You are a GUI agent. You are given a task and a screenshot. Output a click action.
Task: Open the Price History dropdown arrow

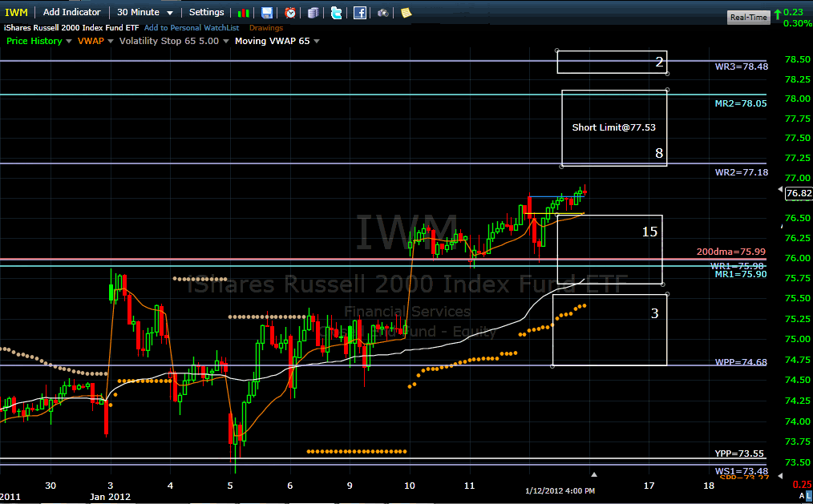click(x=68, y=41)
